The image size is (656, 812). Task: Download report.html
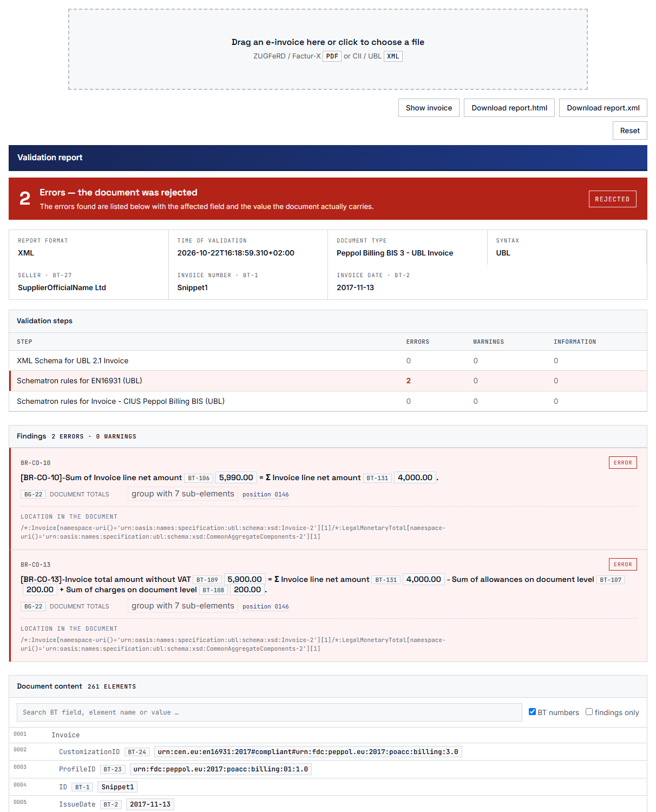click(509, 108)
